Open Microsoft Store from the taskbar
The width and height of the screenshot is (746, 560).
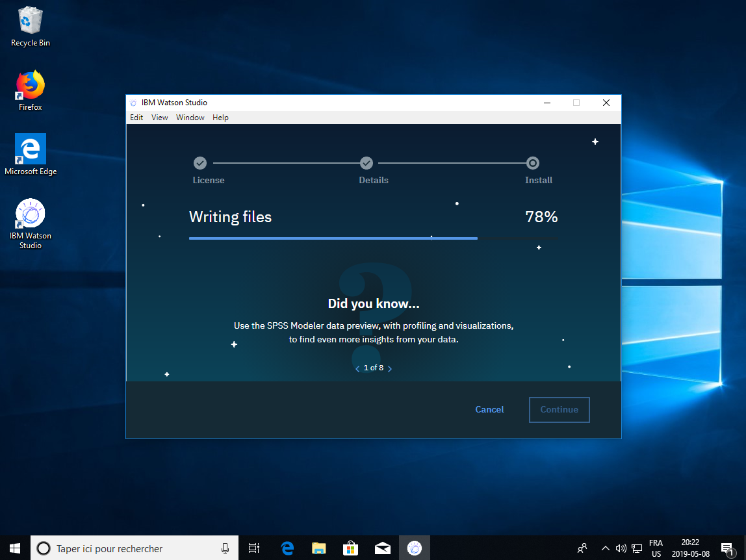(350, 548)
